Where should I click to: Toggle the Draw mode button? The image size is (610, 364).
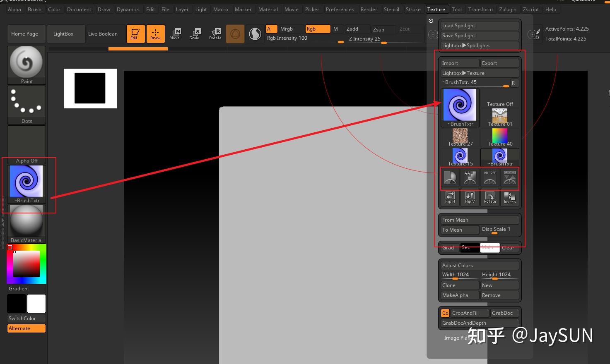[x=155, y=34]
